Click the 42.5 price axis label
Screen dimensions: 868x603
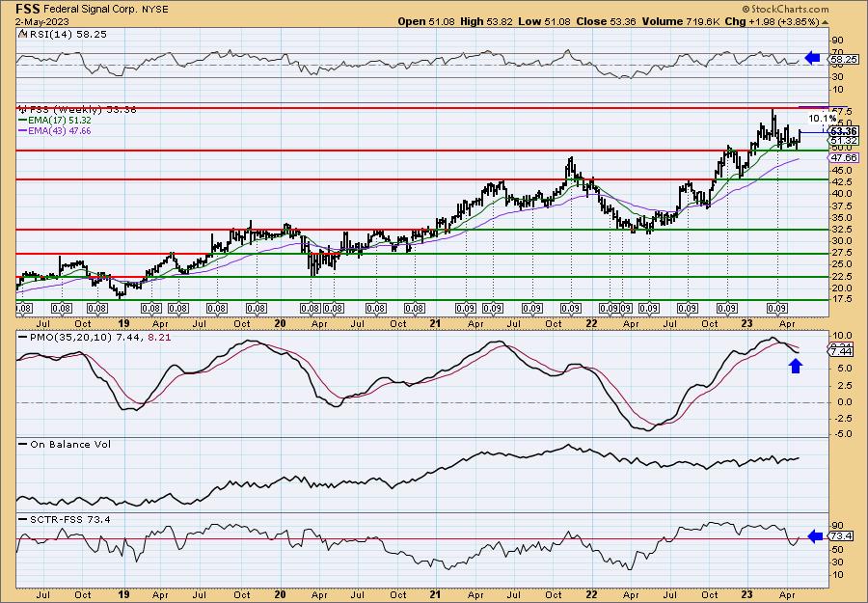pyautogui.click(x=840, y=182)
